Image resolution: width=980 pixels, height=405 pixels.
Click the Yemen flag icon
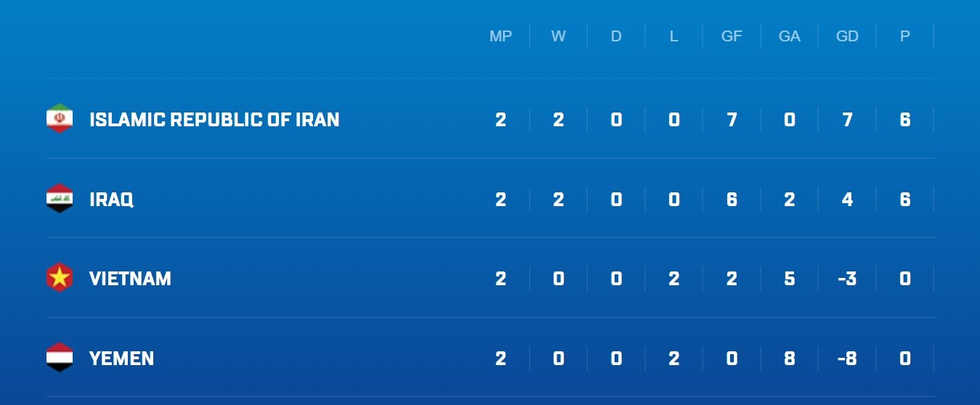[60, 358]
